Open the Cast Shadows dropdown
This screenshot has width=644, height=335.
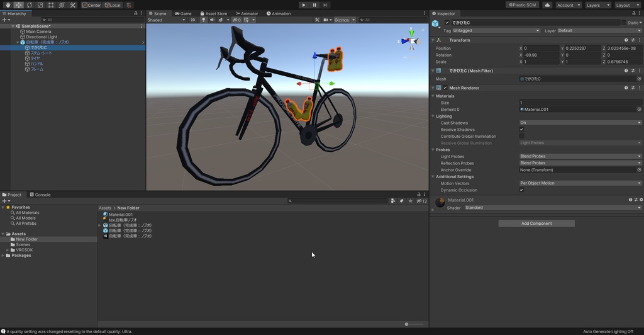coord(580,123)
